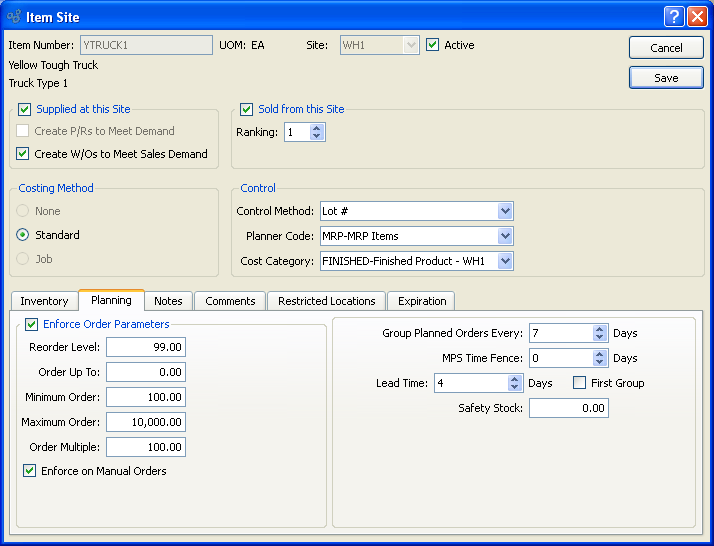Increase the Ranking spinner value
This screenshot has width=714, height=546.
click(x=317, y=128)
